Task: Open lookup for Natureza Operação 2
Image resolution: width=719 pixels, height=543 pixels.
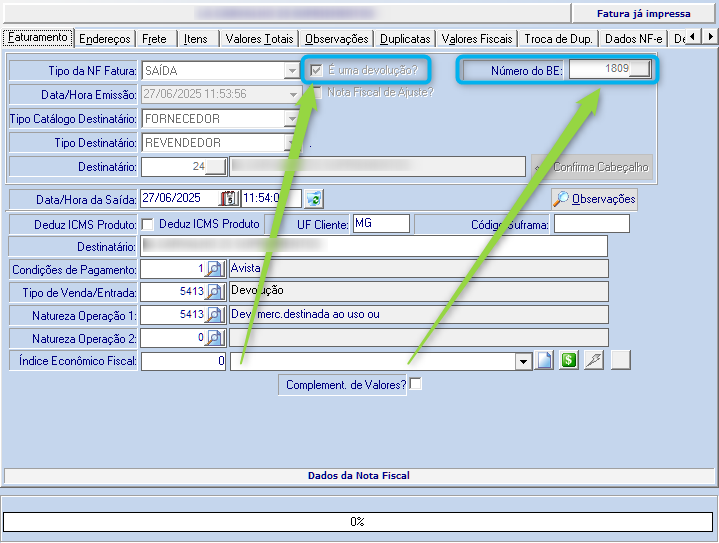Action: click(x=214, y=338)
